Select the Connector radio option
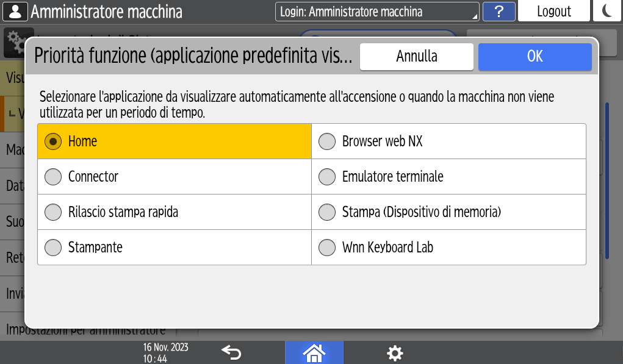The height and width of the screenshot is (364, 623). [x=54, y=177]
